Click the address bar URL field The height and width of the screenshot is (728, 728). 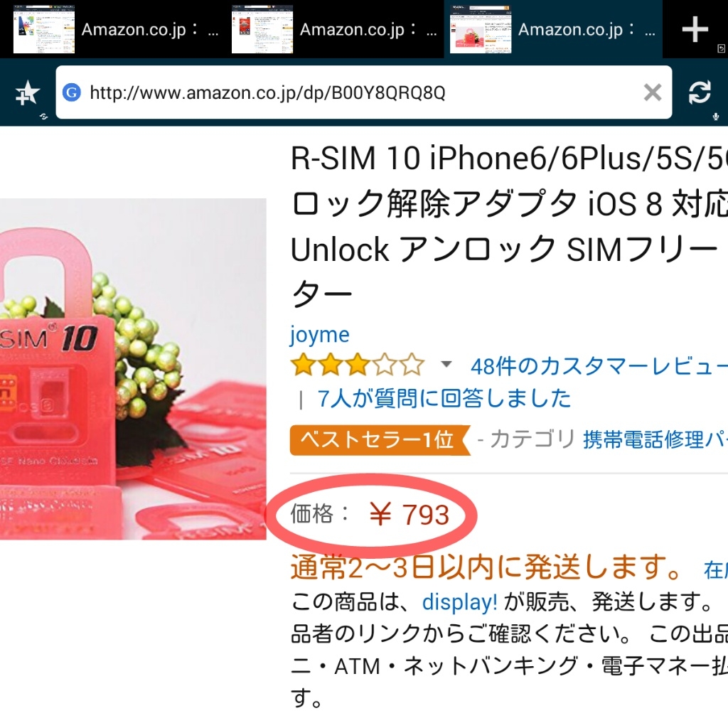point(363,92)
